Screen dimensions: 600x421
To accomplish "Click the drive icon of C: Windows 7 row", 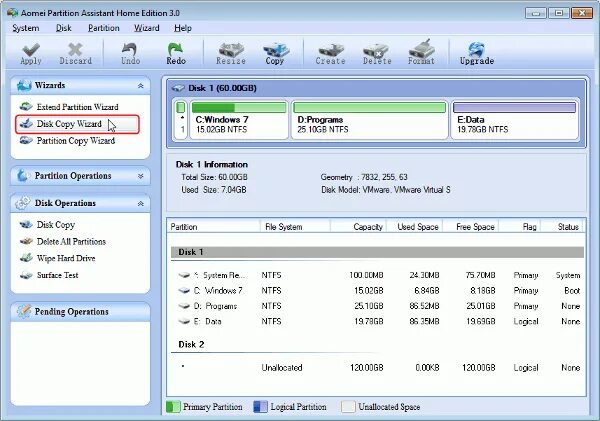I will click(x=184, y=290).
